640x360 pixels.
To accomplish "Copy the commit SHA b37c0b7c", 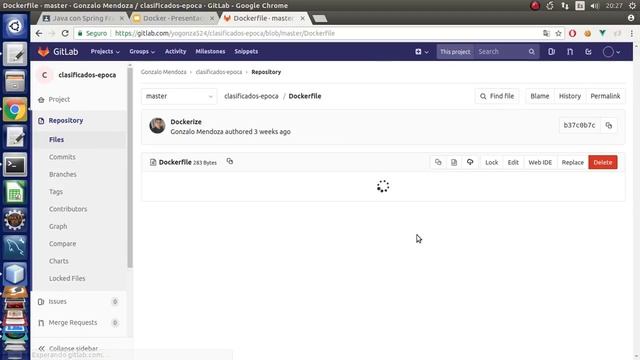I will click(x=609, y=125).
